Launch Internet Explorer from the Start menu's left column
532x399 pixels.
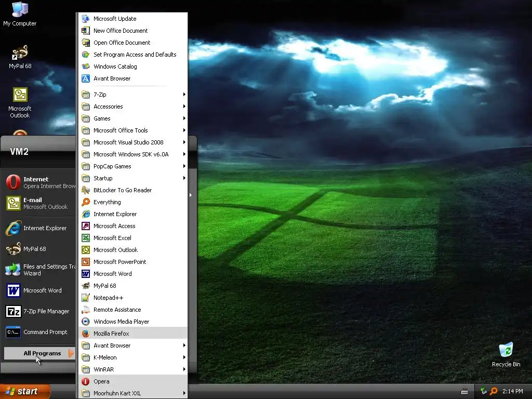tap(39, 228)
